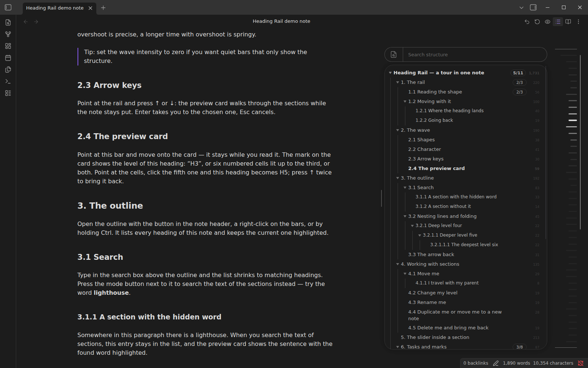Collapse the '3.2 Nesting lines and folding' section
Image resolution: width=588 pixels, height=368 pixels.
(405, 216)
